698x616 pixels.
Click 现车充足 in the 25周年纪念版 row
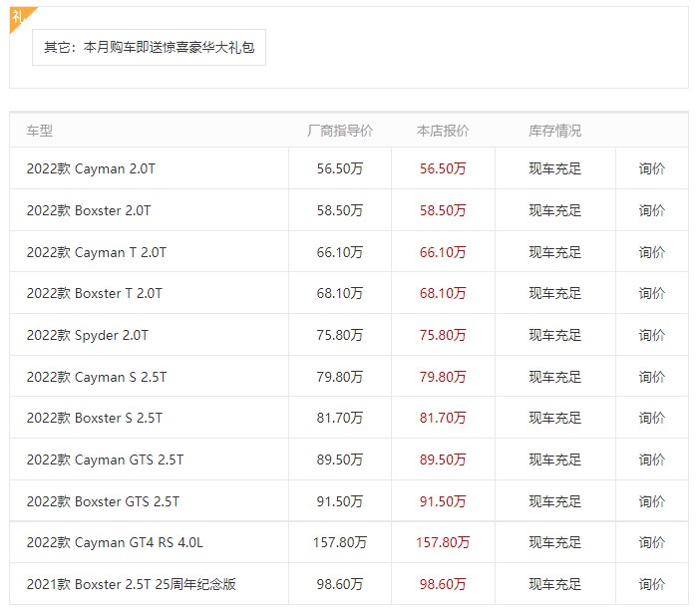555,584
